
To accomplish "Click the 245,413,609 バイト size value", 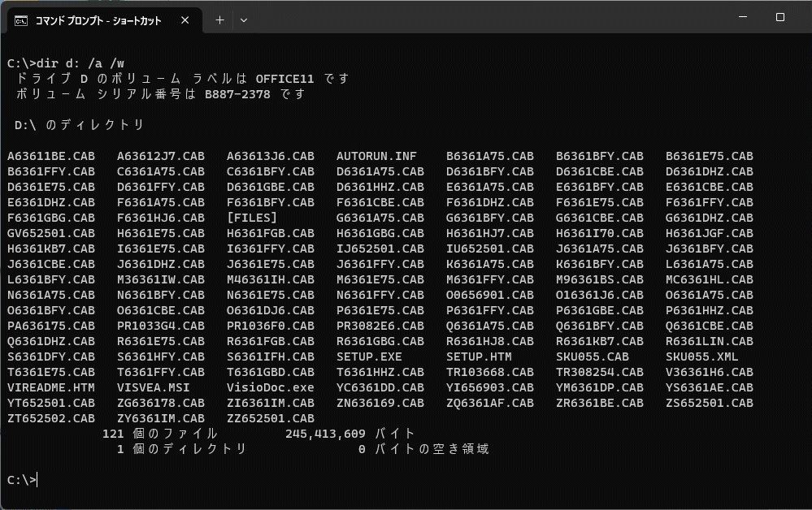I will [350, 434].
